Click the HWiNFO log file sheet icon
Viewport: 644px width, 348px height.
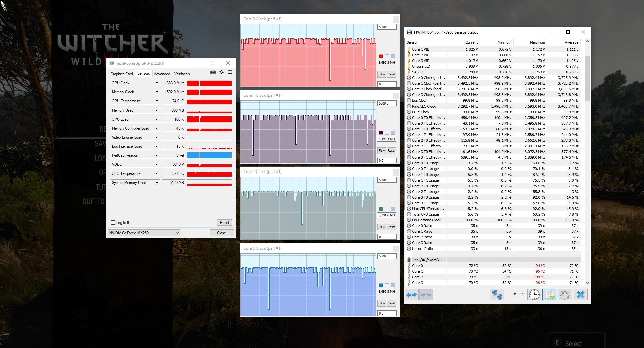point(549,295)
